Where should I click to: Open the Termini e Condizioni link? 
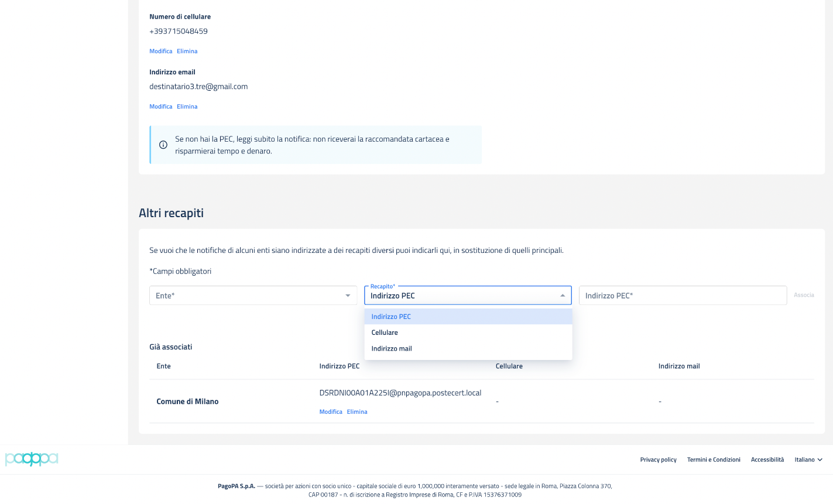click(714, 460)
